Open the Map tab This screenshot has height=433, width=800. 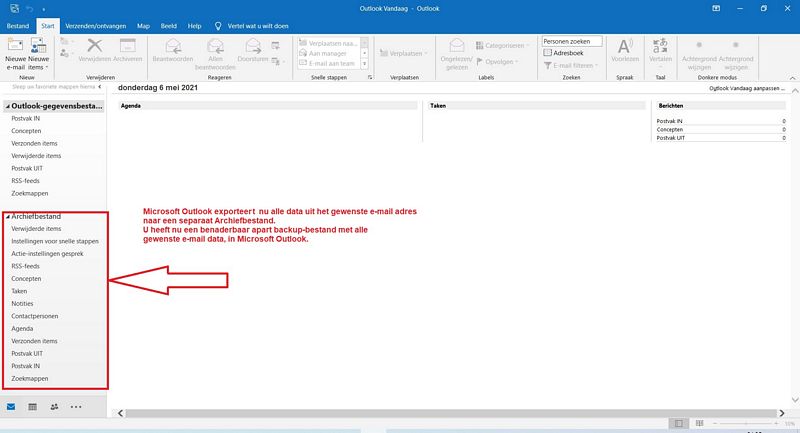pyautogui.click(x=143, y=26)
